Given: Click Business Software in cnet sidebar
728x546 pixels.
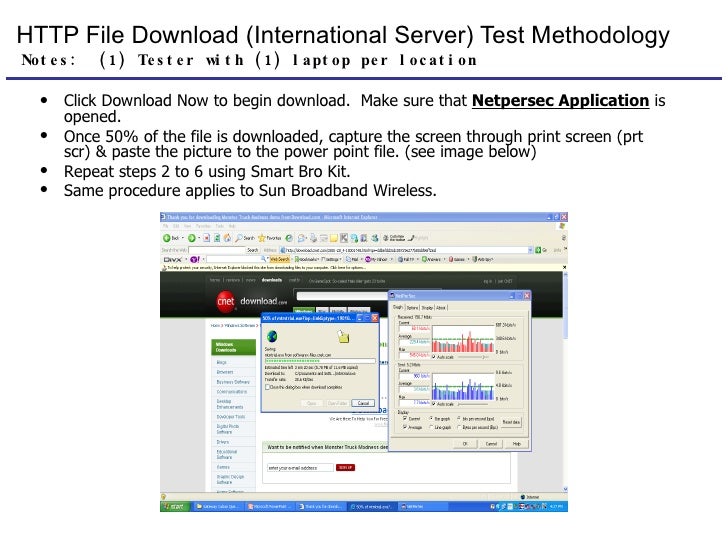Looking at the screenshot, I should point(233,382).
